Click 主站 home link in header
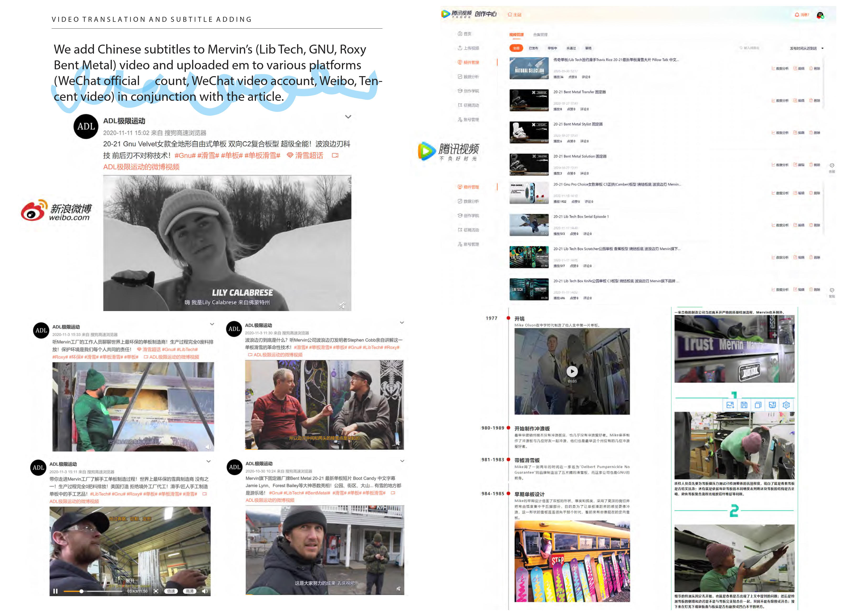868x614 pixels. pyautogui.click(x=514, y=15)
